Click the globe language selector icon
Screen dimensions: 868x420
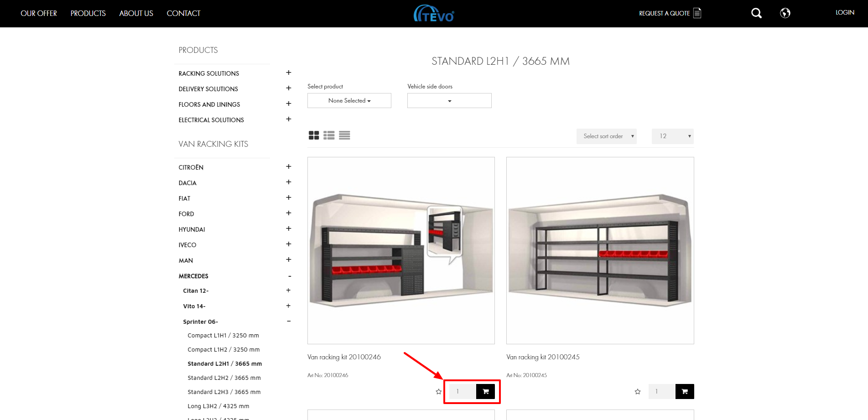(785, 13)
